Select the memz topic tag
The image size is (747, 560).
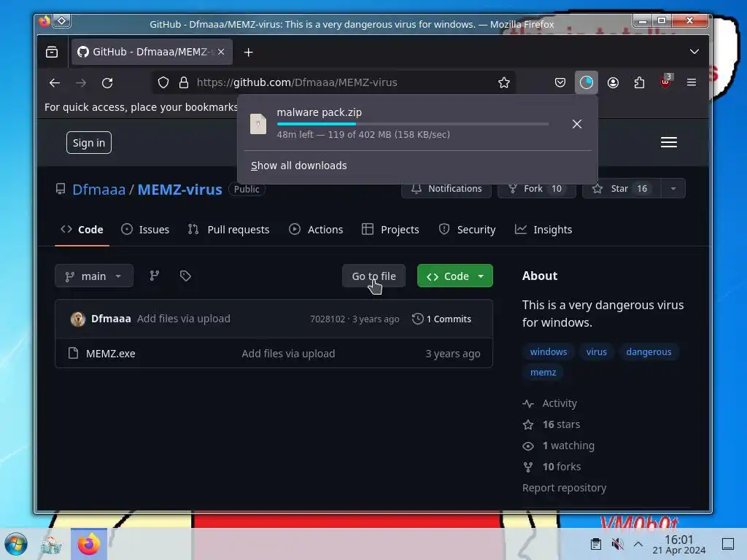[543, 373]
